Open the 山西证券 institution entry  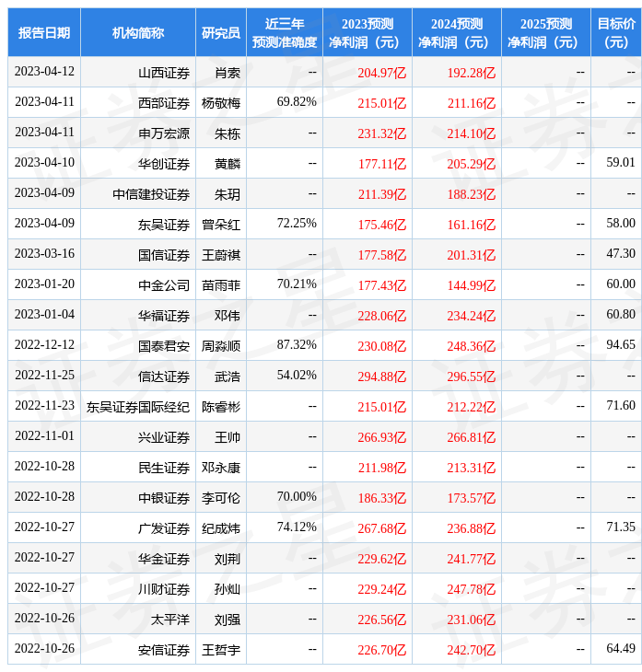[x=164, y=73]
